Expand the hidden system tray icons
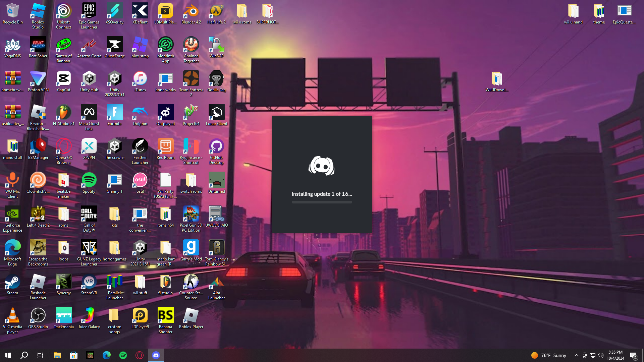Screen dimensions: 644x362 coord(576,355)
